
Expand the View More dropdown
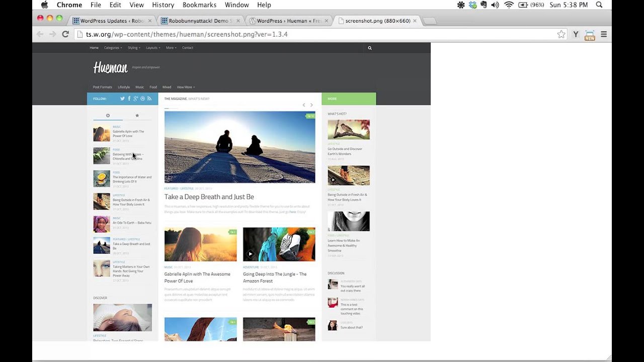186,87
